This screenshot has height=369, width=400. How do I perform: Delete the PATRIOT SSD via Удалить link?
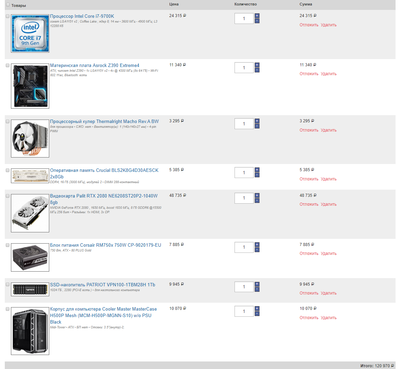(329, 293)
